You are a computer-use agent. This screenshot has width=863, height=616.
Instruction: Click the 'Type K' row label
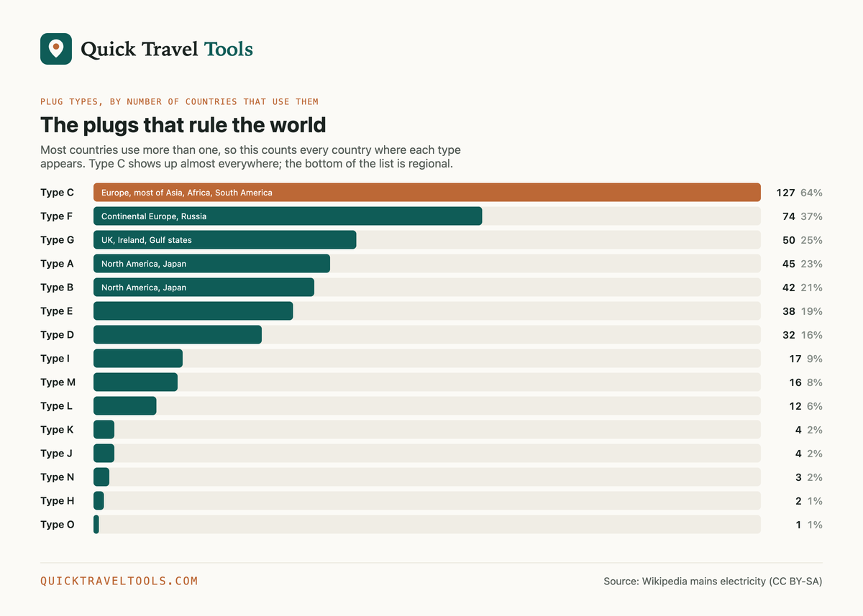(57, 430)
